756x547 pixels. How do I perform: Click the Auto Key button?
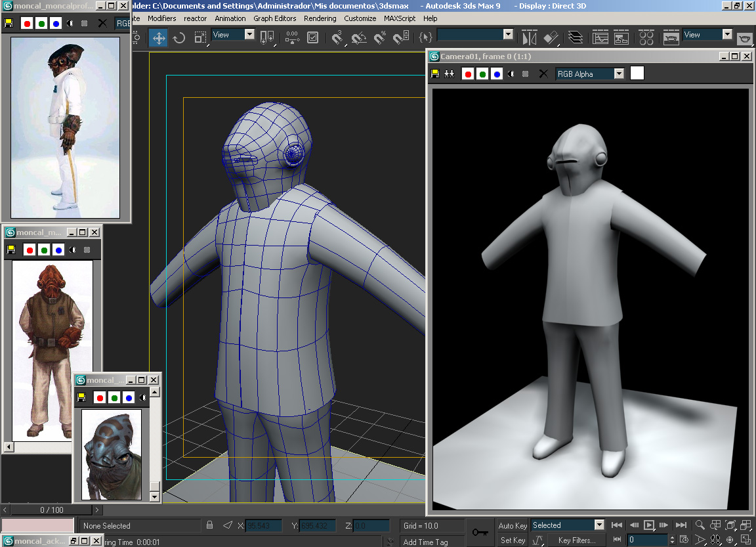pos(513,526)
